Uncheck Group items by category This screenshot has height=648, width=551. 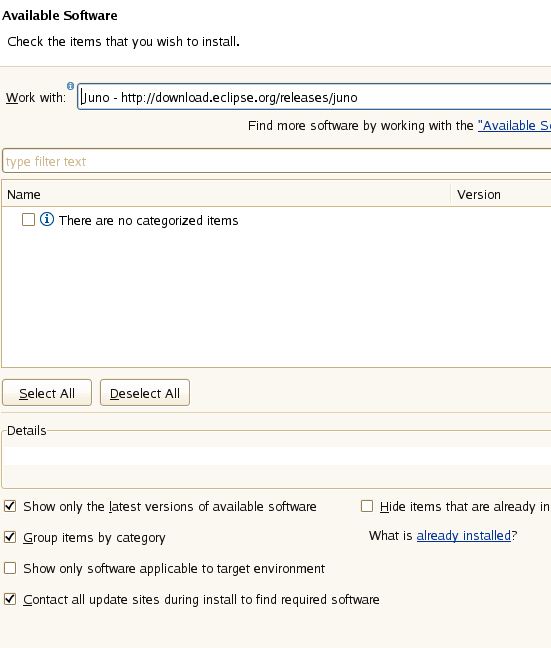10,537
